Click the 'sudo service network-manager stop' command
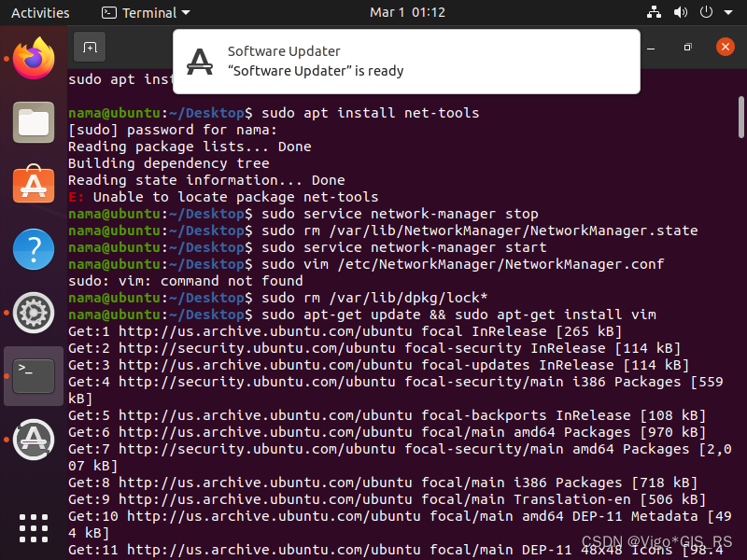The image size is (747, 560). point(400,214)
